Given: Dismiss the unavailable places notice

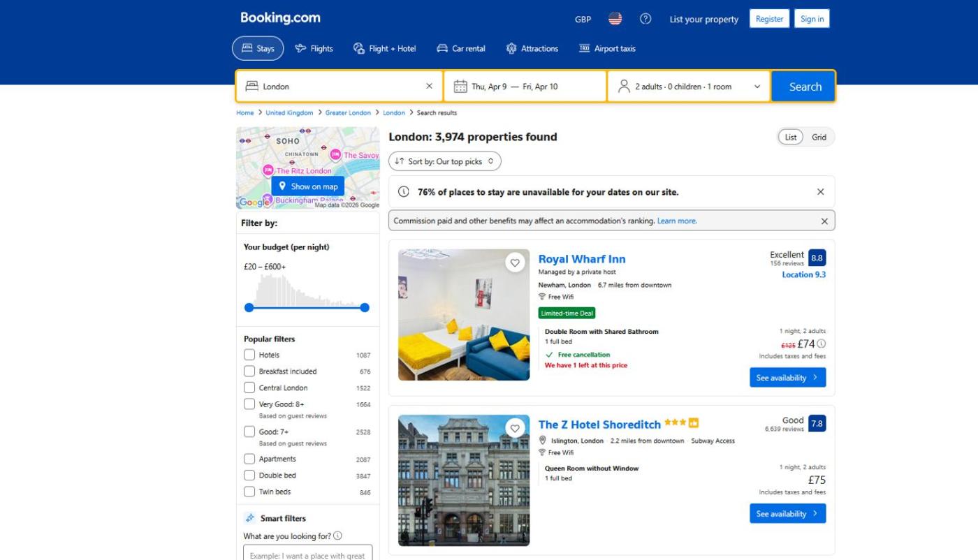Looking at the screenshot, I should click(820, 192).
